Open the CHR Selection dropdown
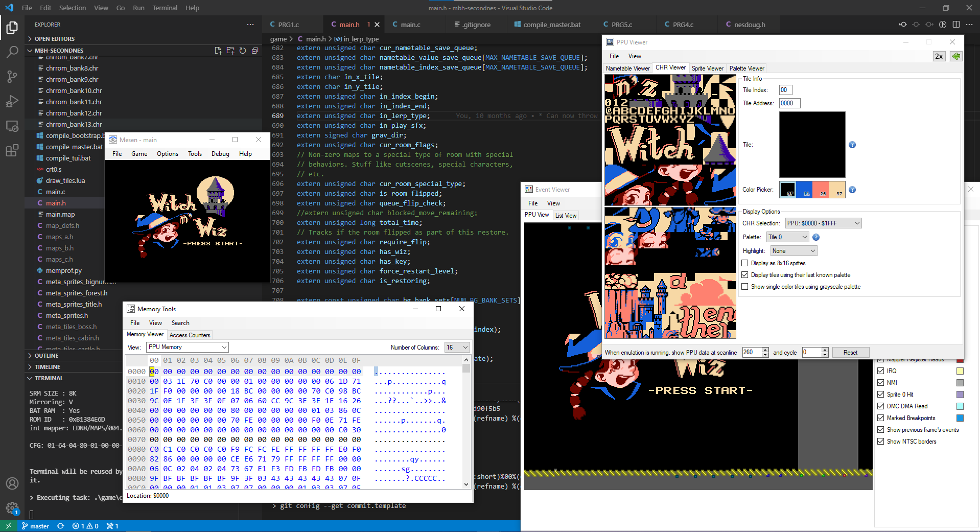The height and width of the screenshot is (532, 980). pyautogui.click(x=823, y=223)
